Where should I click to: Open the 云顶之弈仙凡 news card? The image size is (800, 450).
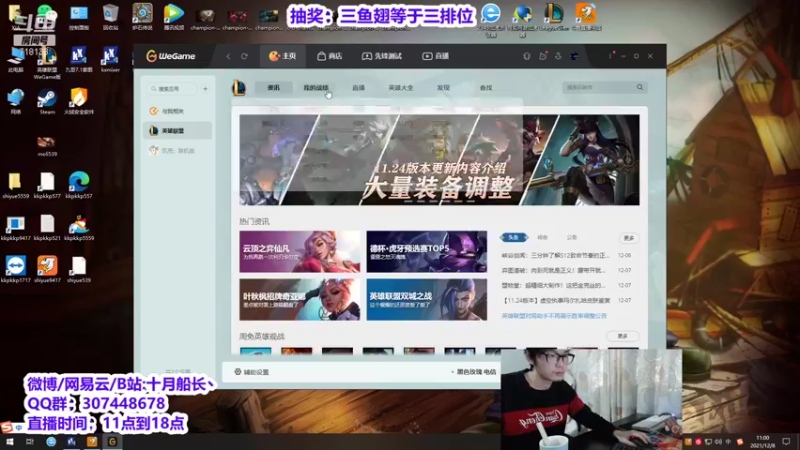coord(299,252)
